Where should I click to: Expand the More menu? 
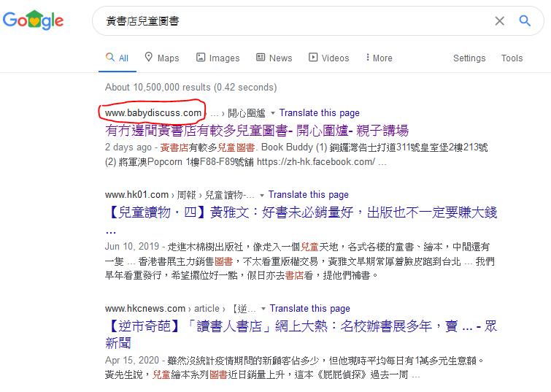click(x=379, y=58)
